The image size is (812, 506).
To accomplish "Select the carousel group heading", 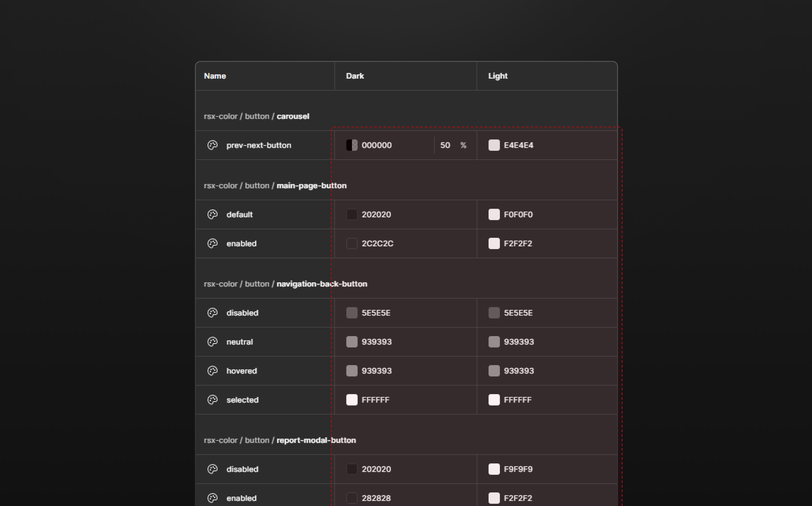I will (x=293, y=117).
